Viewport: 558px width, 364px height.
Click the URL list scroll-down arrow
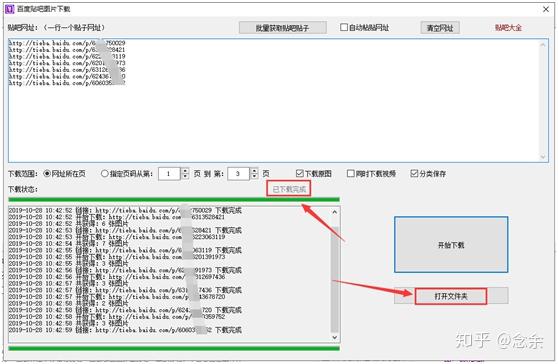(543, 157)
